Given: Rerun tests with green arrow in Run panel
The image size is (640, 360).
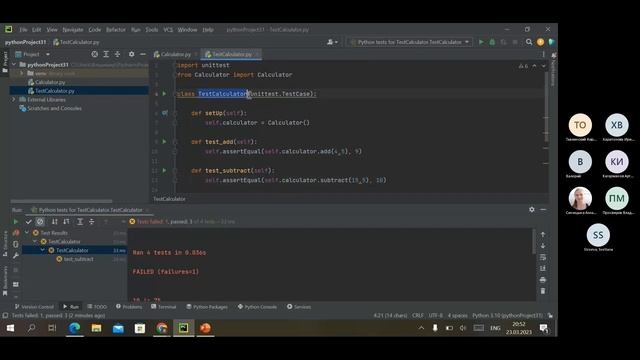Looking at the screenshot, I should [16, 222].
